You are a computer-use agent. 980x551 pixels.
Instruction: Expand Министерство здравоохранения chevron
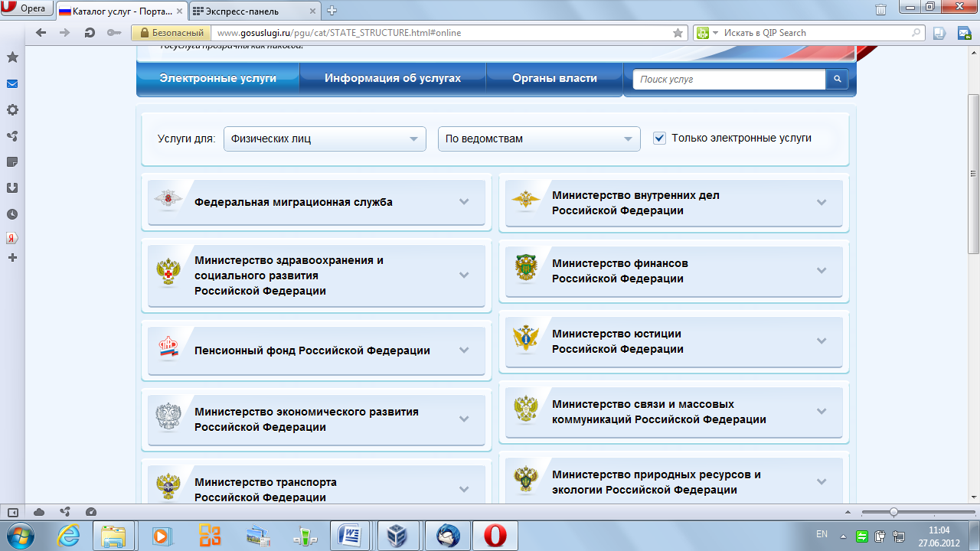tap(464, 275)
